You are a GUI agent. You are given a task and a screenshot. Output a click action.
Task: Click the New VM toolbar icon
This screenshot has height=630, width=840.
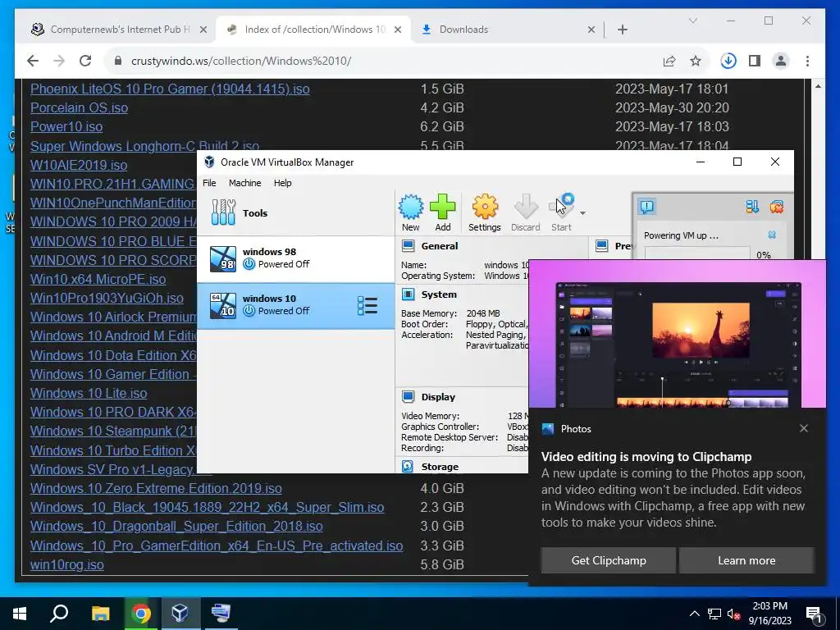[x=411, y=212]
